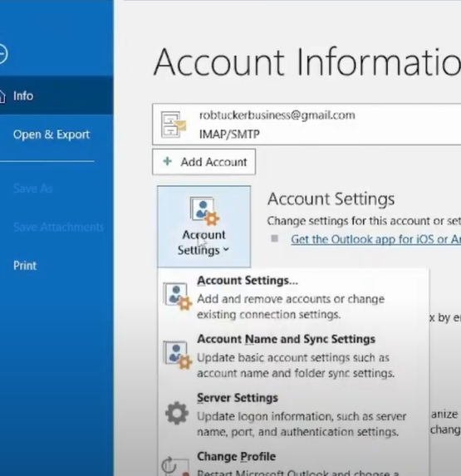Select the Save As option
The image size is (461, 476).
tap(32, 189)
